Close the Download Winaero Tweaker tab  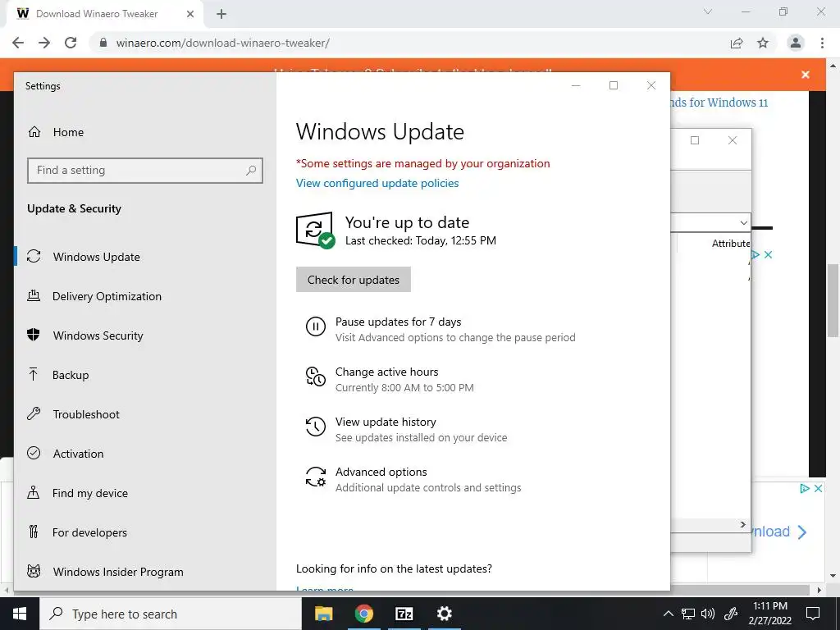(190, 14)
